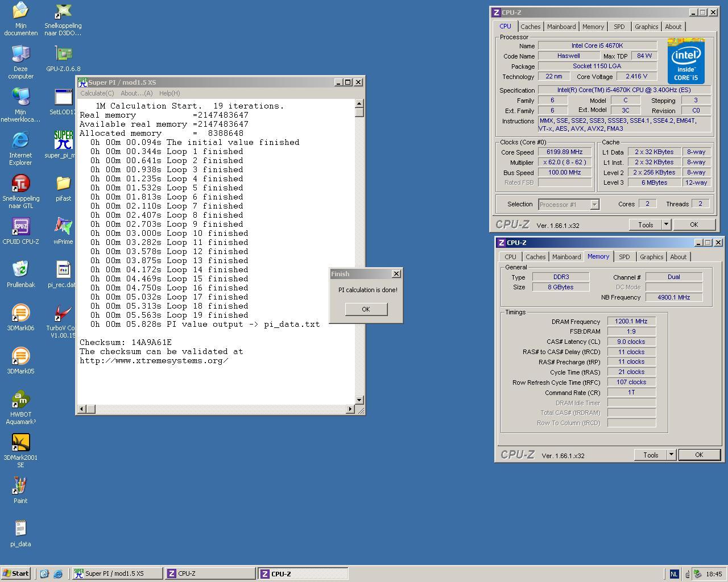Open the Calculate(C) menu in Super PI

click(97, 93)
